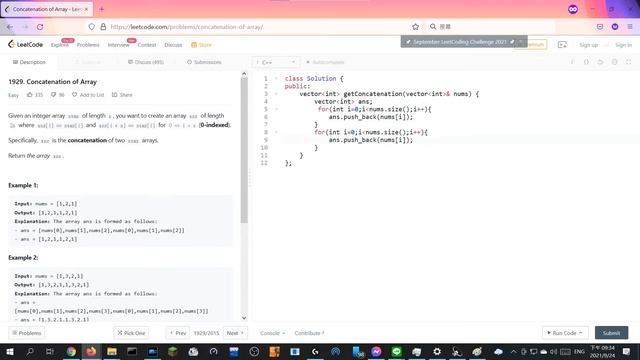Open the playground icon near Sign up
This screenshot has height=360, width=640.
click(x=562, y=45)
